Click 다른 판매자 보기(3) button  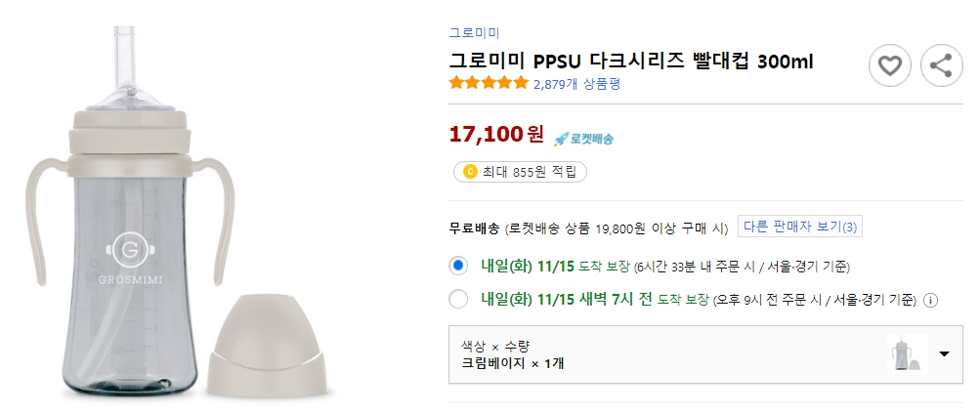(799, 228)
